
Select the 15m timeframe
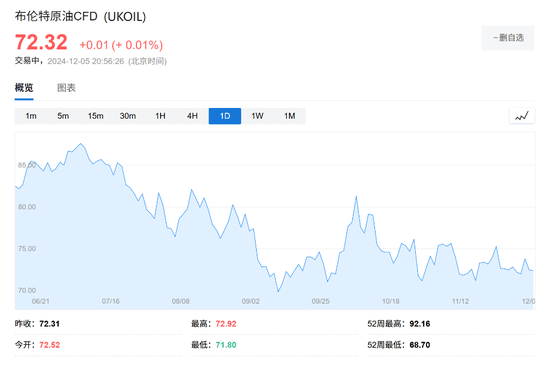click(95, 116)
